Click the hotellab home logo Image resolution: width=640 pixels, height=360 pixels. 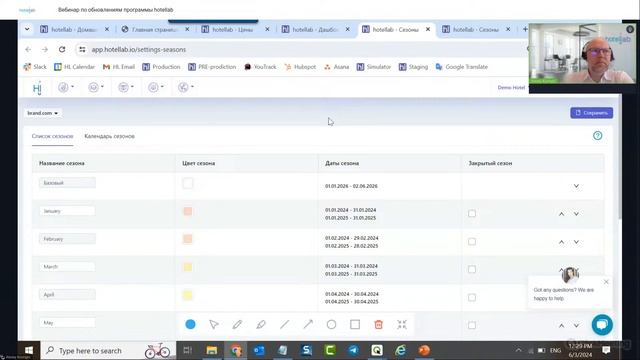click(x=37, y=88)
